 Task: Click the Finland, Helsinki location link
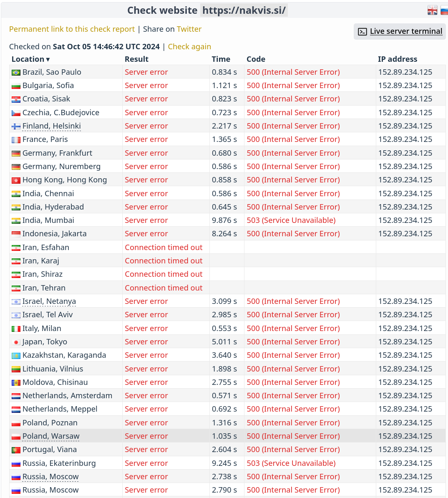(51, 126)
